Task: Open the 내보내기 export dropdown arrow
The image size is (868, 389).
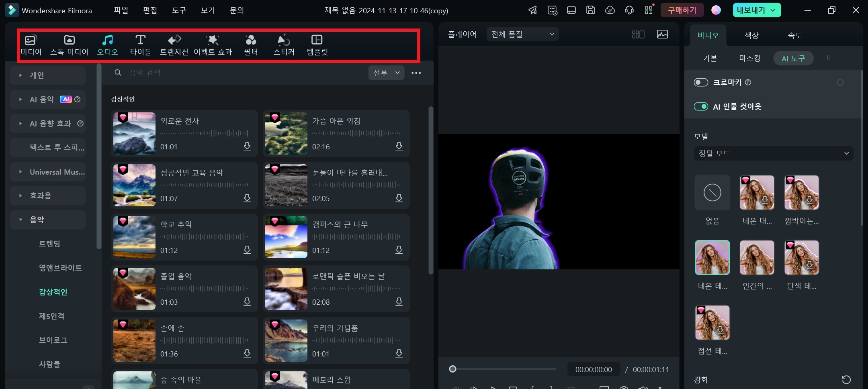Action: coord(773,10)
